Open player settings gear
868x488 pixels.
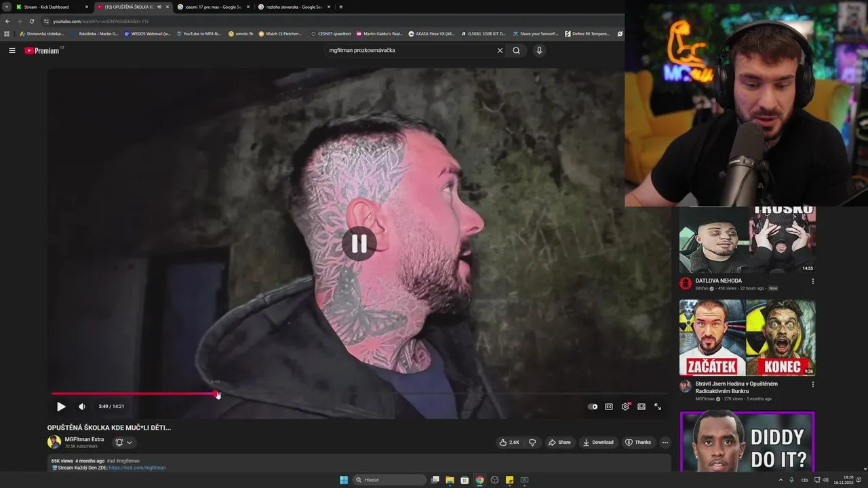pos(625,407)
